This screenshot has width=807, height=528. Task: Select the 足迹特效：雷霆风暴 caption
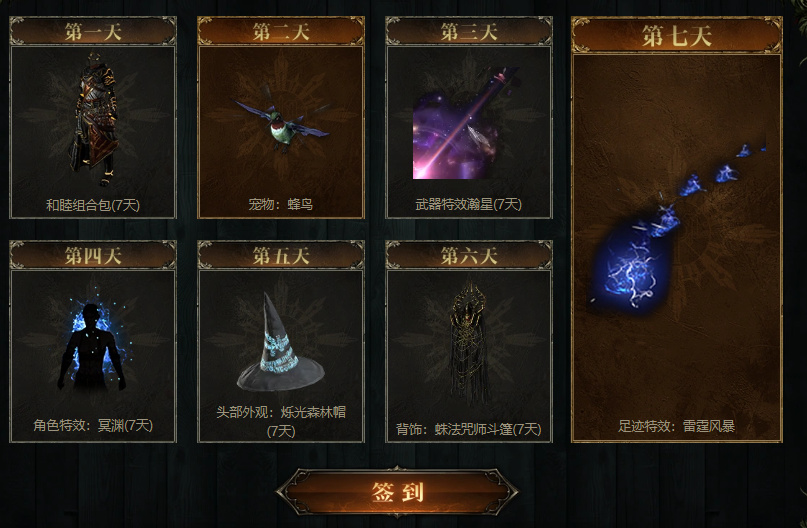[677, 426]
